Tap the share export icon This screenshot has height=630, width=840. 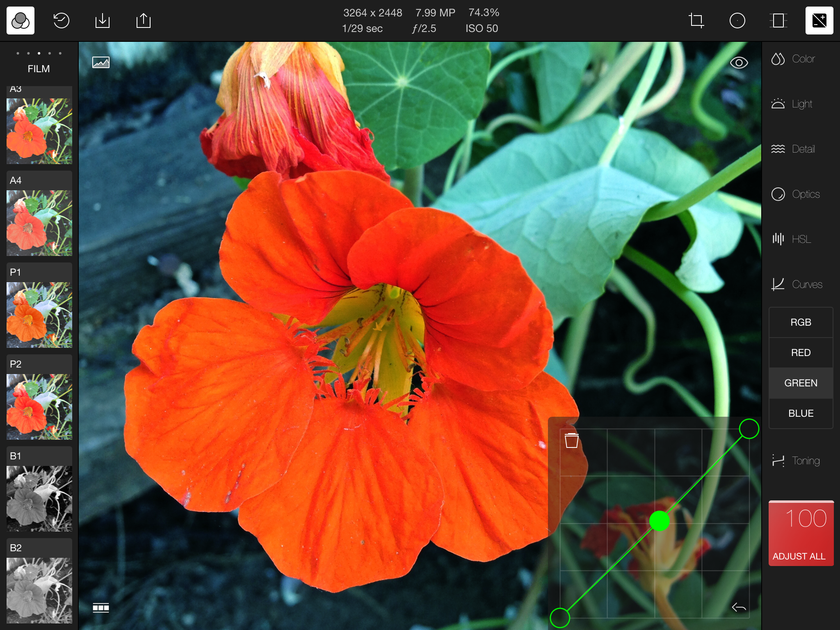pos(144,21)
